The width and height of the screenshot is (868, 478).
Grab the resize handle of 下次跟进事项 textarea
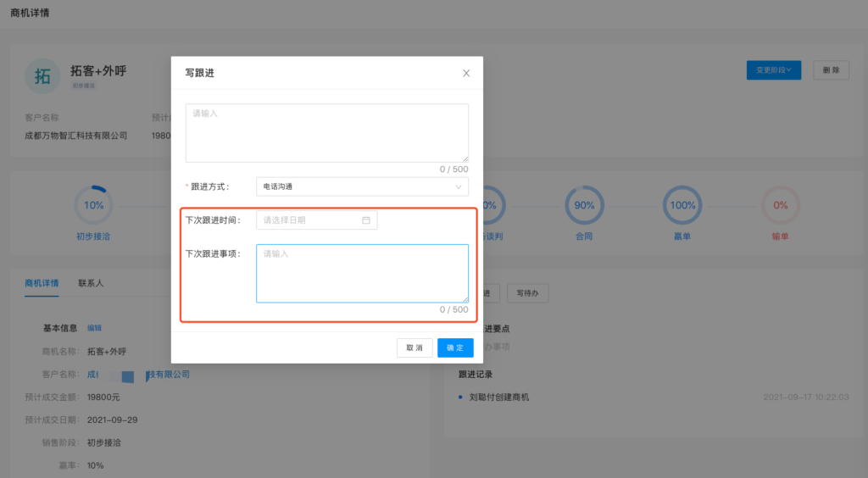[x=465, y=299]
